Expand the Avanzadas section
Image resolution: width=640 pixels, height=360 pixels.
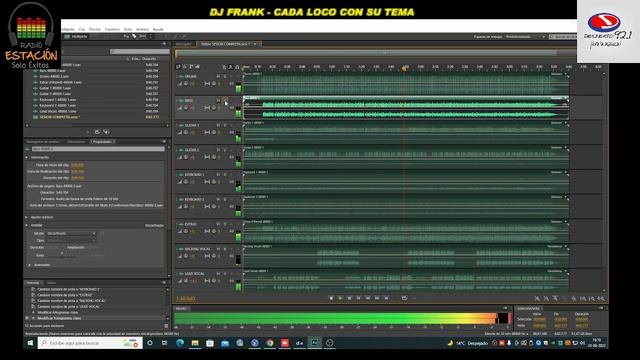[30, 265]
